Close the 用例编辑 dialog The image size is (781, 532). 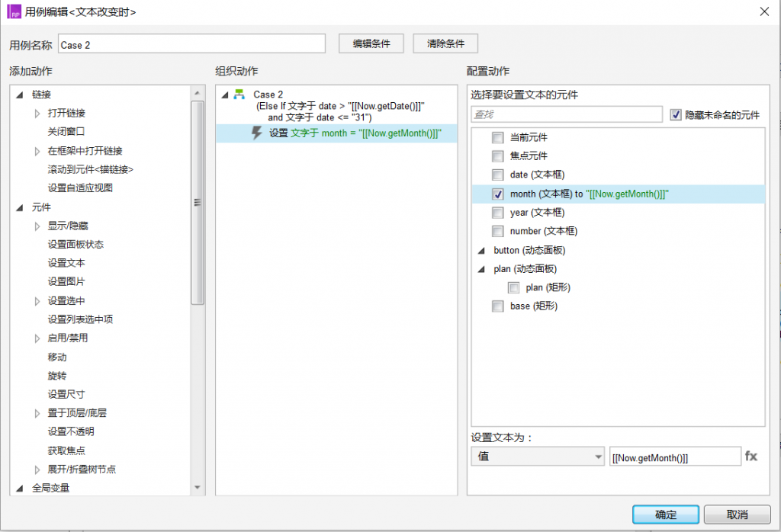[764, 11]
